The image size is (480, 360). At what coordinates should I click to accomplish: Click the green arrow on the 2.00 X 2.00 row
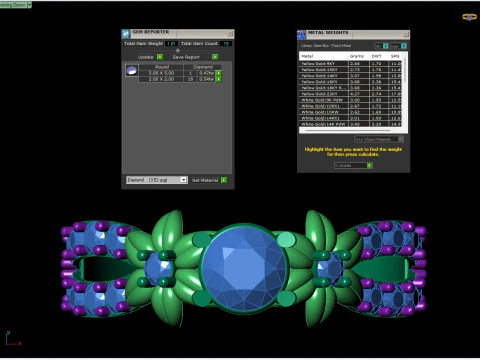(219, 79)
